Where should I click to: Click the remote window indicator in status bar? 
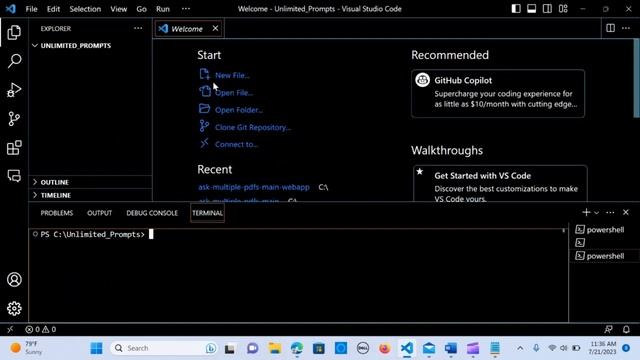pos(10,329)
